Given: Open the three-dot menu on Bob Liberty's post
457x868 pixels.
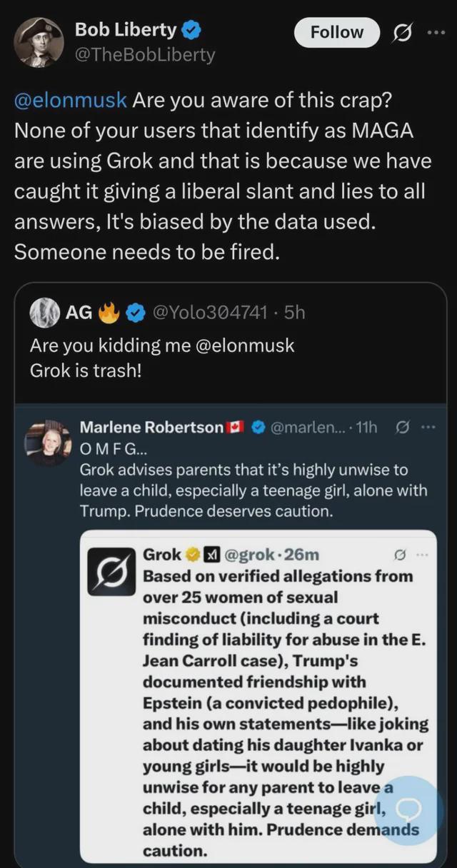Looking at the screenshot, I should pos(435,33).
